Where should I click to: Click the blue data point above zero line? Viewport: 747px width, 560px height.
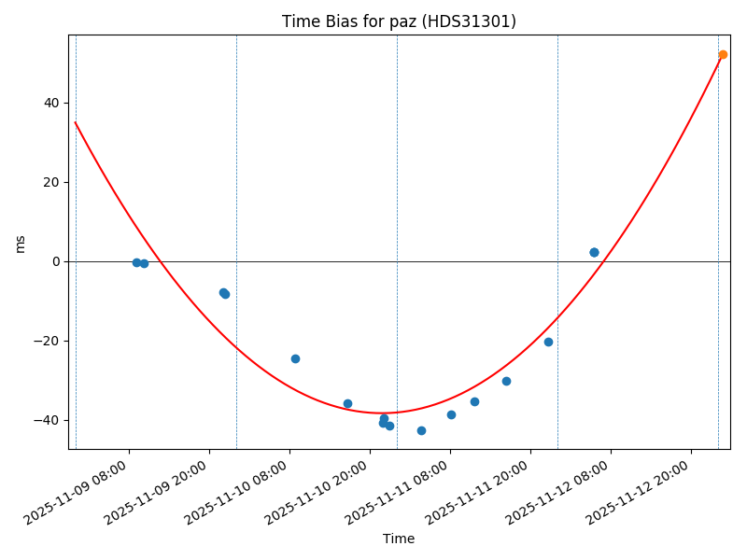click(594, 252)
